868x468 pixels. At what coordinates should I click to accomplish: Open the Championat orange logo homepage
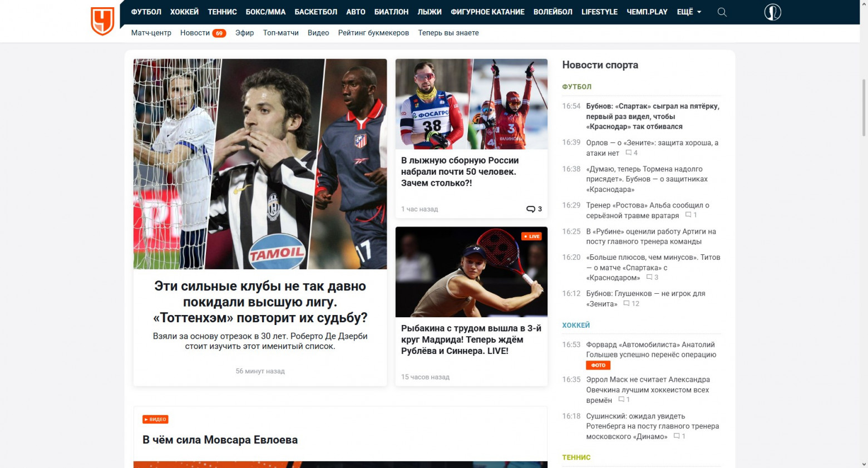(x=102, y=21)
